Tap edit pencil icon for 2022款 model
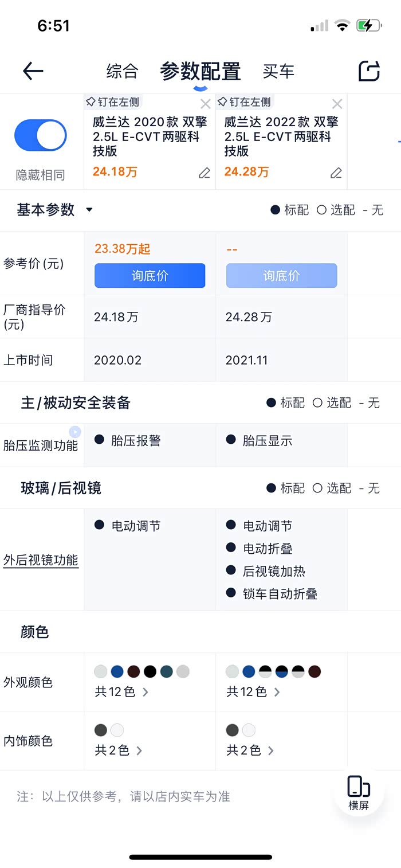 (336, 173)
